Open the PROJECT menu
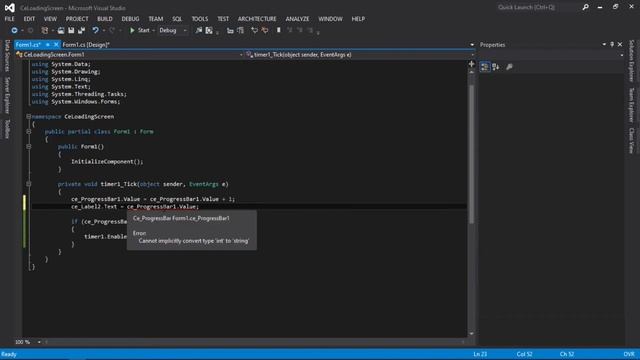This screenshot has width=640, height=360. tap(77, 19)
